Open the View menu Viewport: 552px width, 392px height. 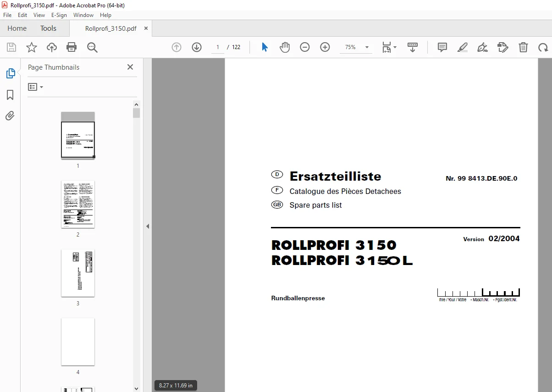click(39, 15)
